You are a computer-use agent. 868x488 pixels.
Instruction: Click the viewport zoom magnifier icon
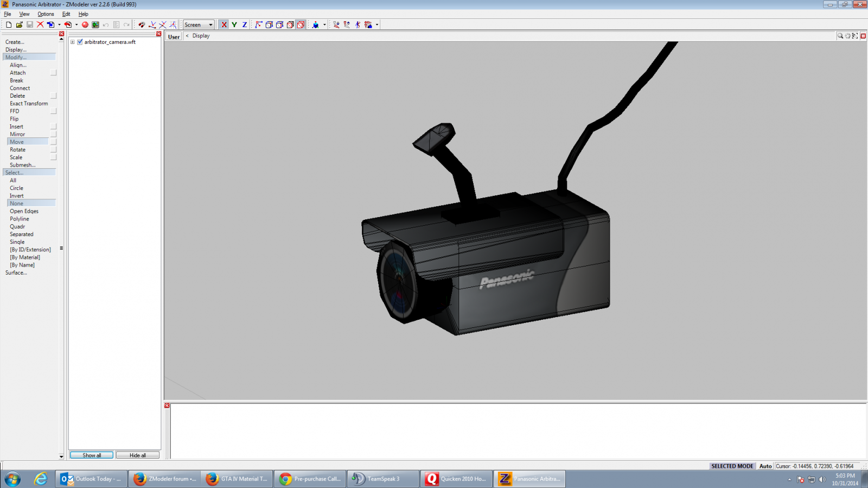coord(840,36)
